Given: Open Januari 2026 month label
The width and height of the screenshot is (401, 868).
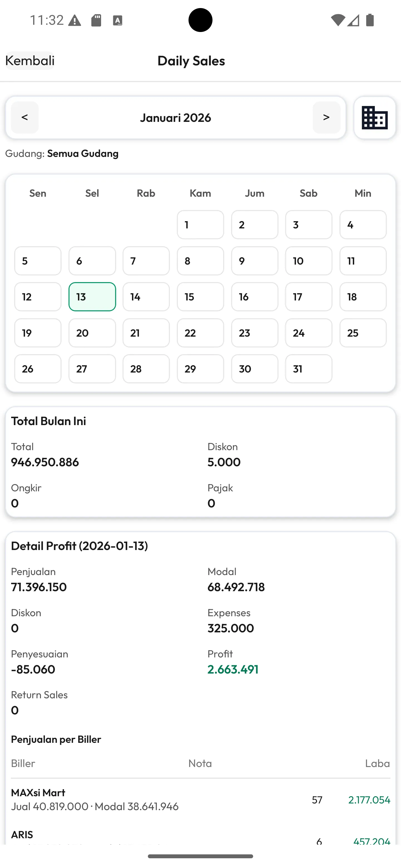Looking at the screenshot, I should coord(175,118).
